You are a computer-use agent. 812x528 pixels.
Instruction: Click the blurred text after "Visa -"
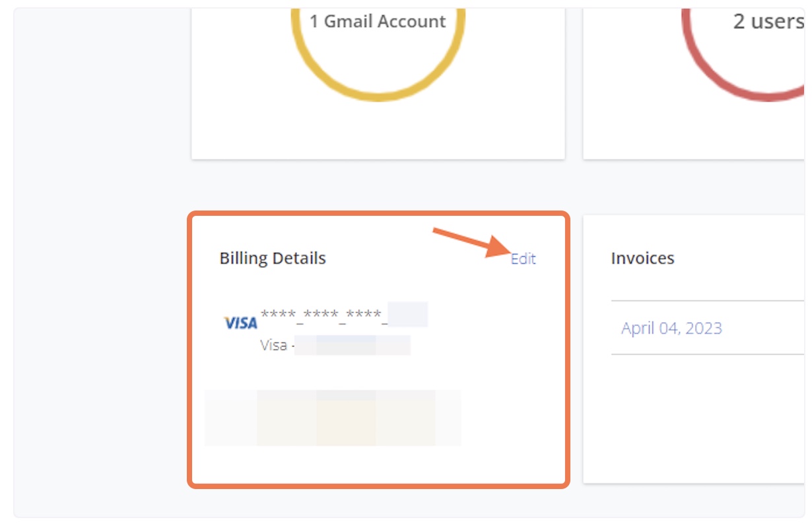click(x=353, y=345)
